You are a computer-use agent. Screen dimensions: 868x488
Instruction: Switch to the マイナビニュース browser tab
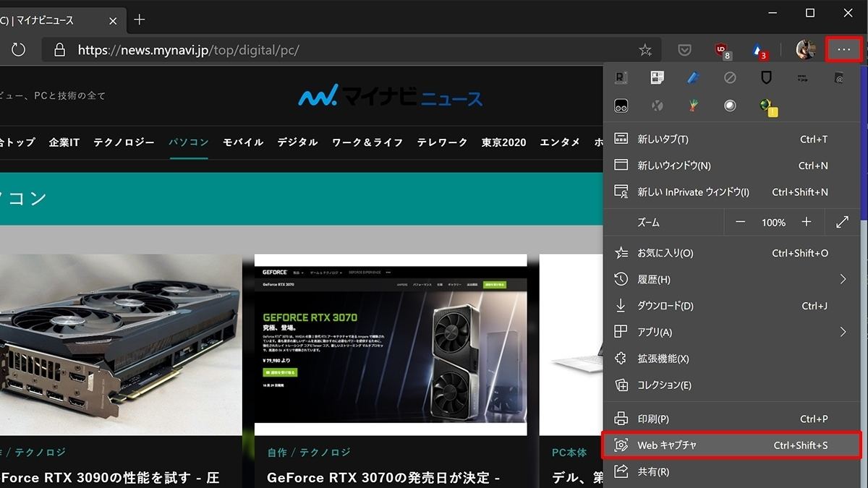coord(61,20)
